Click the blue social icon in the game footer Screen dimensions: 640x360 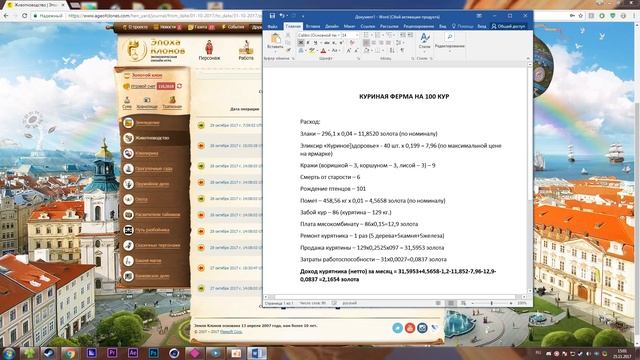[x=397, y=328]
